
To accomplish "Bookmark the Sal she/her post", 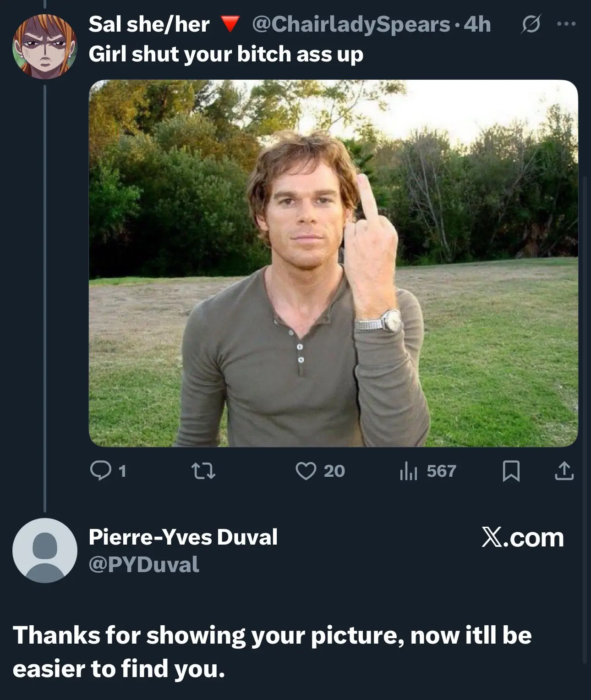I will point(511,471).
